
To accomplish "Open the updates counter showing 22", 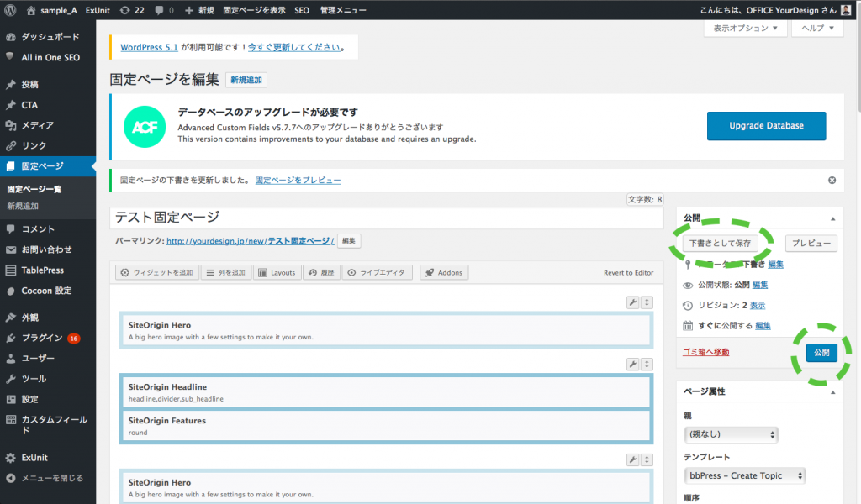I will 132,10.
